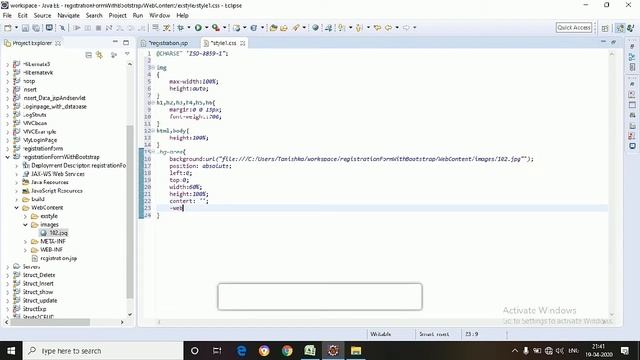The image size is (640, 360).
Task: Click the Properties view icon in right trim
Action: click(x=632, y=105)
